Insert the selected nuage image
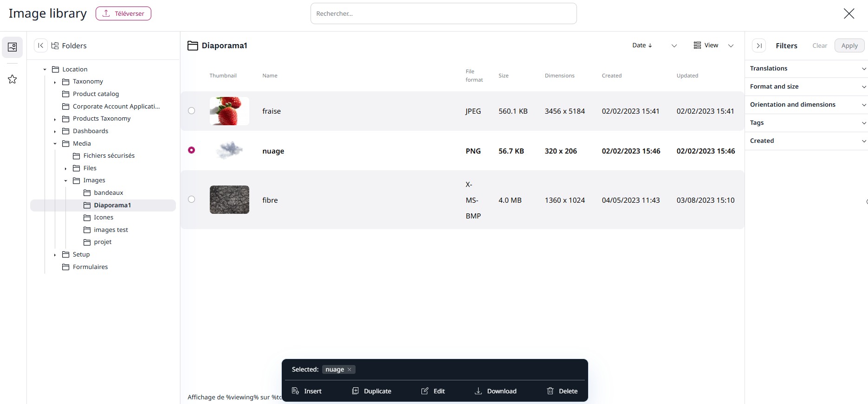 click(306, 391)
